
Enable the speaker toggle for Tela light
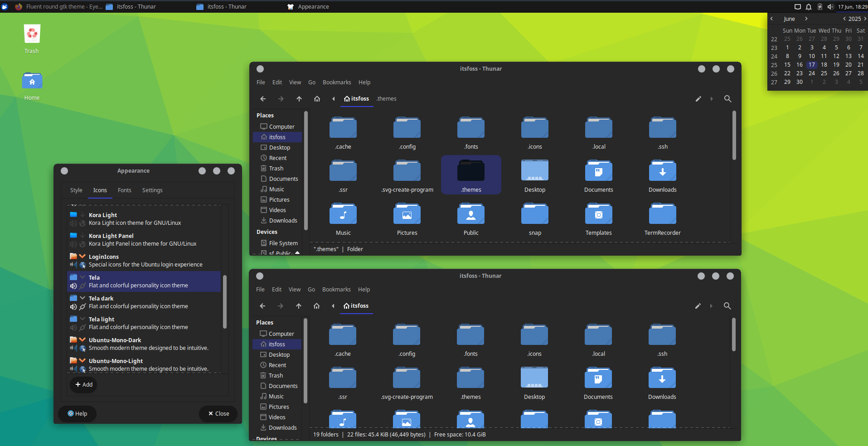(73, 327)
